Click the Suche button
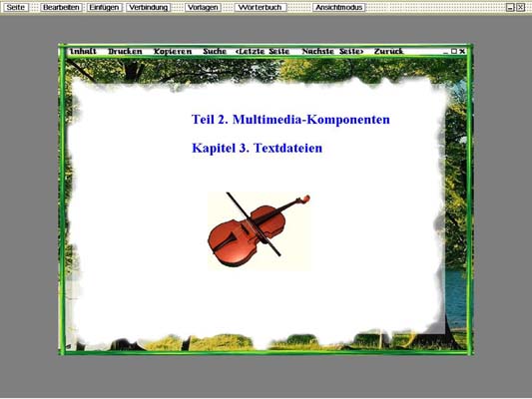The height and width of the screenshot is (399, 532). (215, 51)
